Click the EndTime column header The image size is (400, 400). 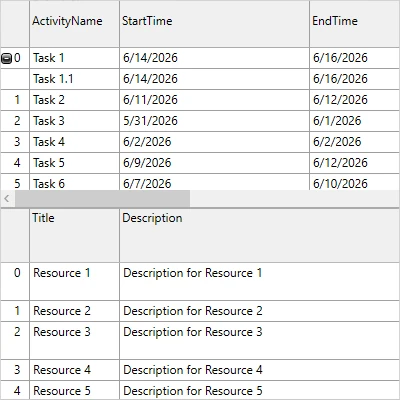pyautogui.click(x=355, y=24)
